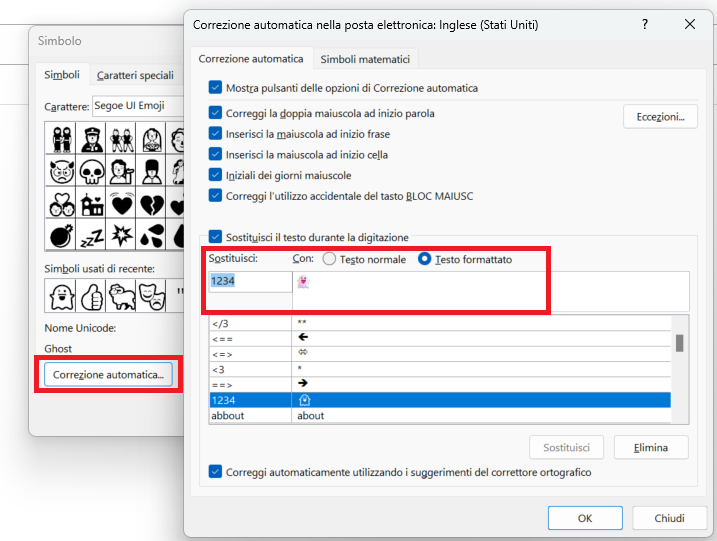This screenshot has height=541, width=717.
Task: Select the </3 row in replacement list
Action: click(440, 323)
